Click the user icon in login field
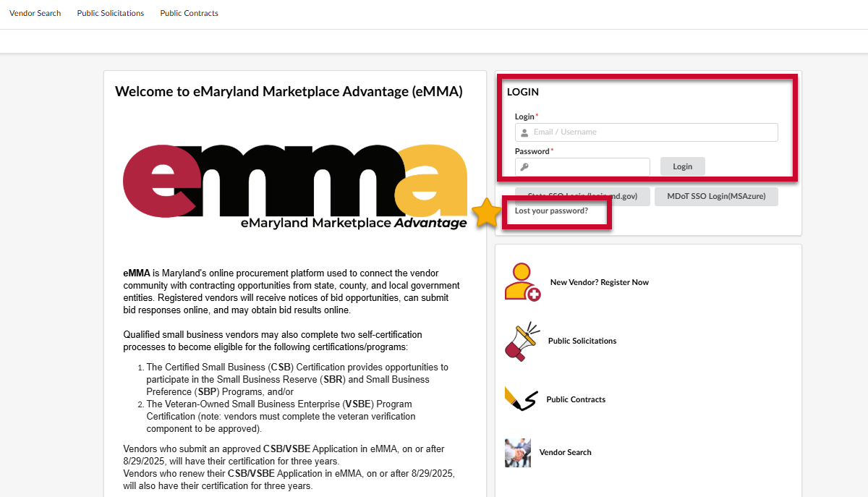The height and width of the screenshot is (497, 868). 524,132
